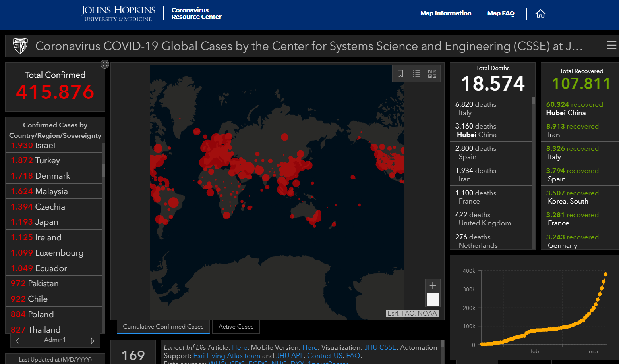Viewport: 619px width, 364px height.
Task: Click the Hubei China deaths entry
Action: [491, 131]
